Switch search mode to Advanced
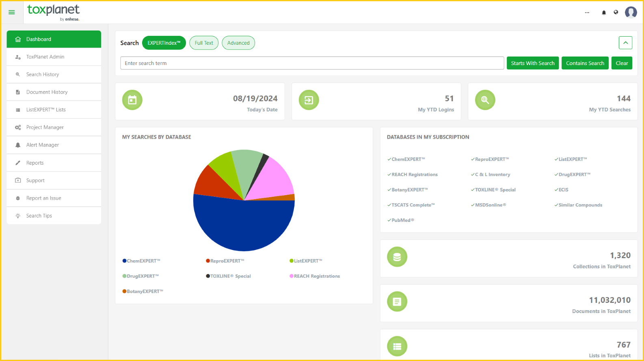644x361 pixels. coord(238,43)
